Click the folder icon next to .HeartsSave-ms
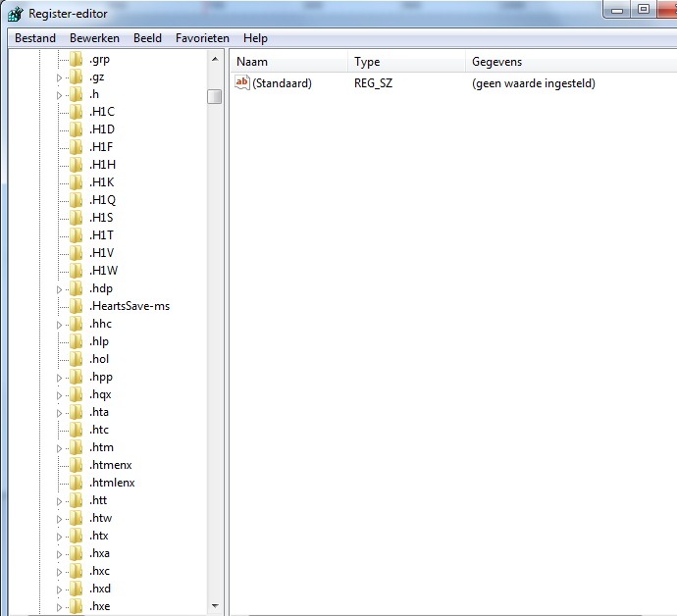This screenshot has height=616, width=677. (76, 306)
